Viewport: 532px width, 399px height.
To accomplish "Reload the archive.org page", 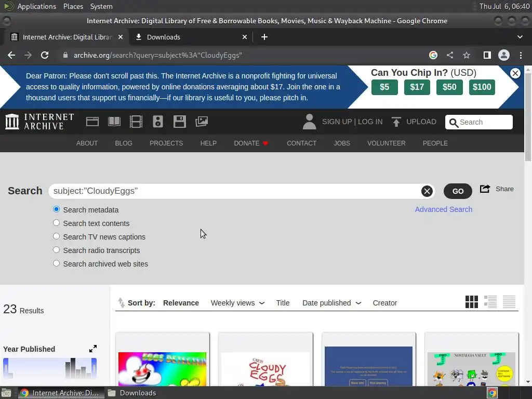I will click(x=45, y=55).
